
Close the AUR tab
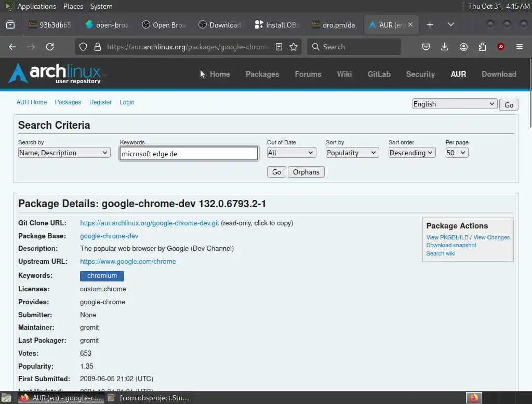click(x=410, y=24)
